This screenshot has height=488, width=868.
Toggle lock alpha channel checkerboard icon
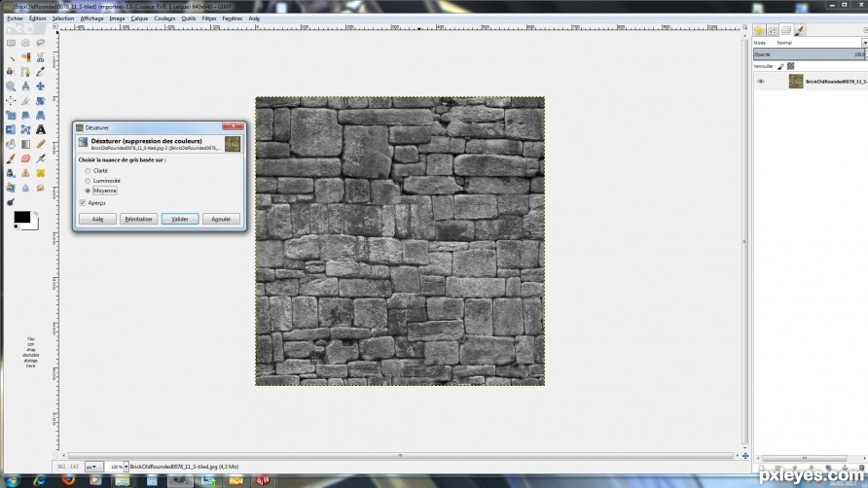pyautogui.click(x=790, y=66)
